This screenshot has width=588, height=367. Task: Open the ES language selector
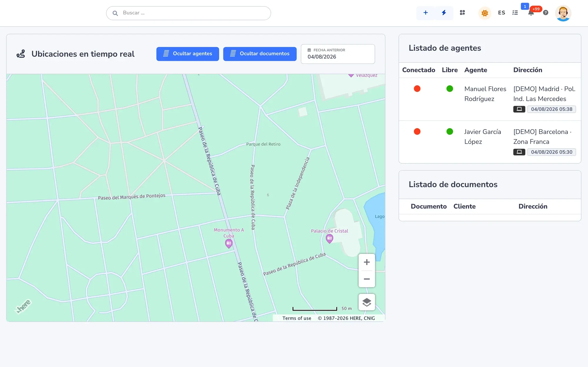click(502, 13)
